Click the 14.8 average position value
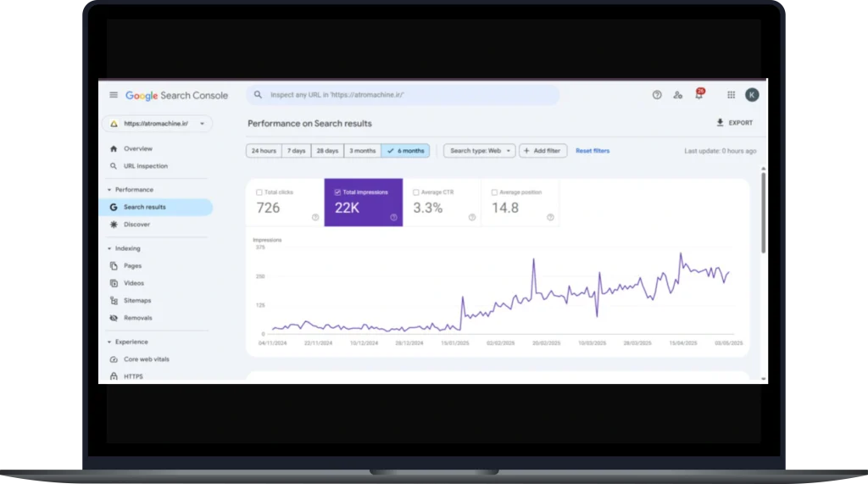868x484 pixels. point(505,208)
